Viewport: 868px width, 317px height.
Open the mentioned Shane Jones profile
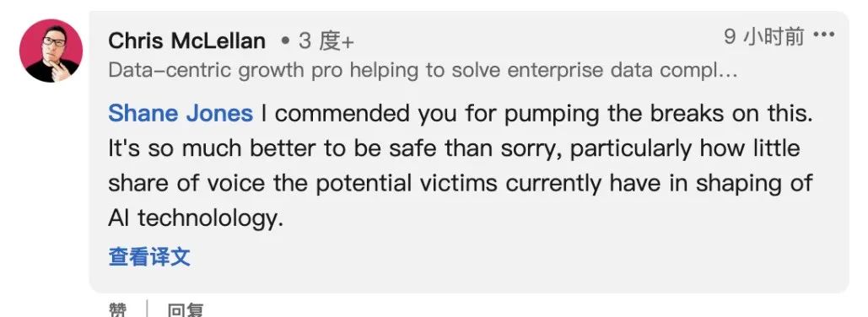181,114
